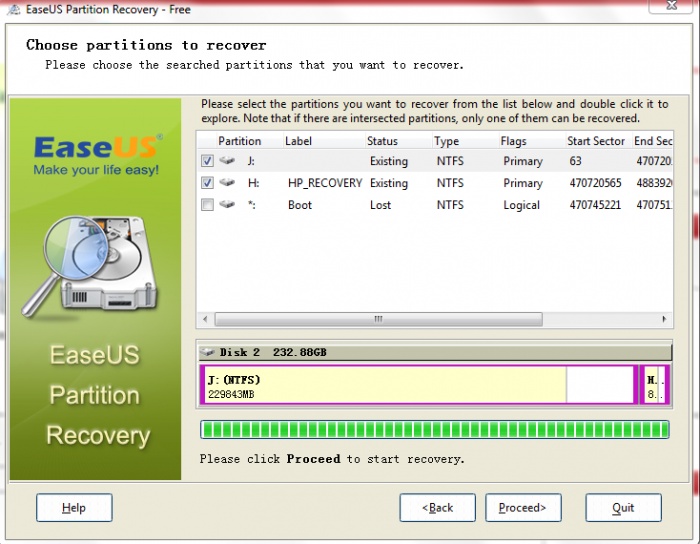
Task: Click Primary flag in the H: row
Action: coord(523,183)
